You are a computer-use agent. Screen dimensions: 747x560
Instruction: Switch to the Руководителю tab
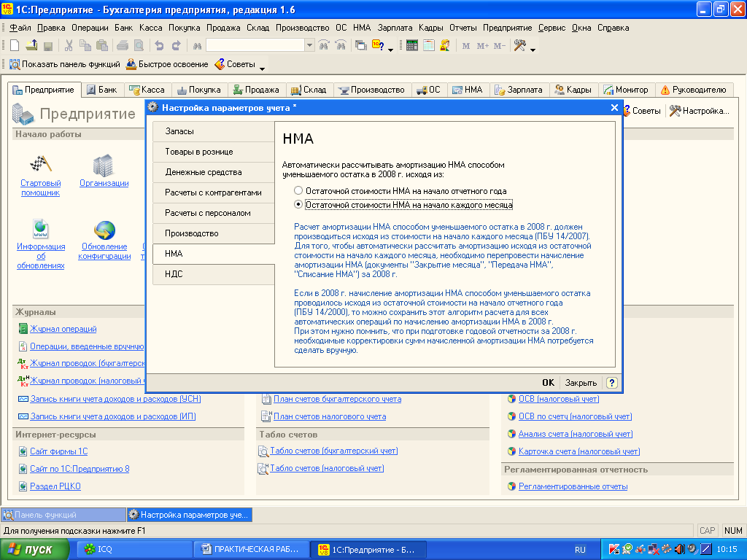tap(693, 90)
